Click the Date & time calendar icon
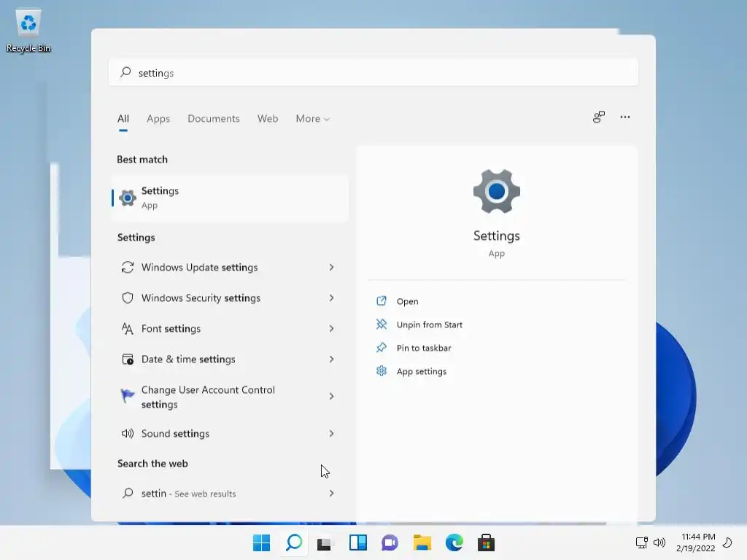This screenshot has height=560, width=747. click(x=127, y=359)
